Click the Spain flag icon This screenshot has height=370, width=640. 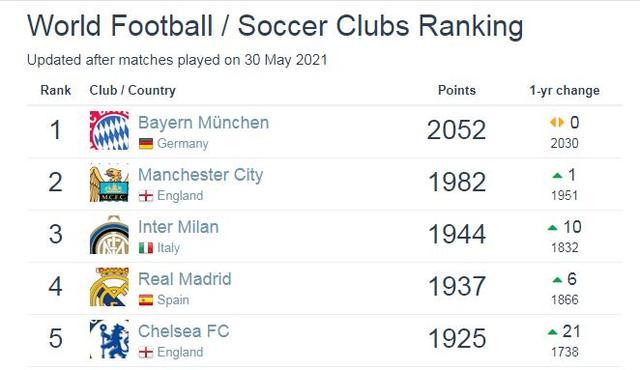pyautogui.click(x=146, y=300)
